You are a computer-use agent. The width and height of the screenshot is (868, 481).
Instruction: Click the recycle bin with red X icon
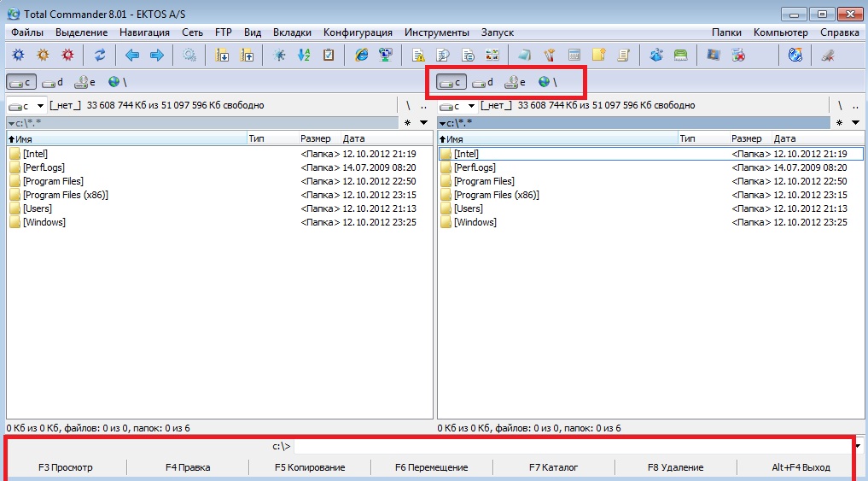point(738,55)
